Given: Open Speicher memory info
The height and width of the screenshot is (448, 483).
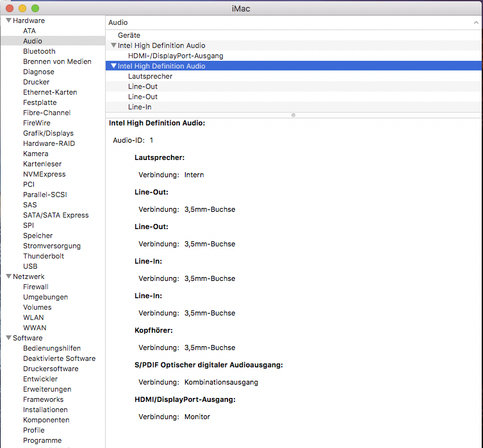Looking at the screenshot, I should coord(38,236).
